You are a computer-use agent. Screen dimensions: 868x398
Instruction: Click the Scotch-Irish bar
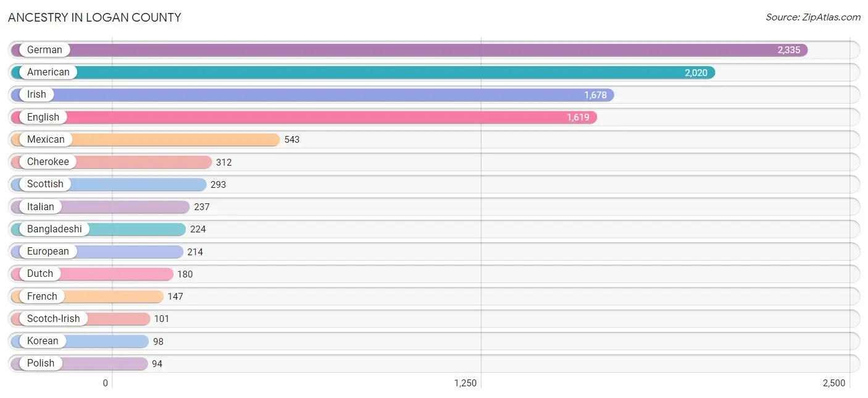pyautogui.click(x=81, y=319)
